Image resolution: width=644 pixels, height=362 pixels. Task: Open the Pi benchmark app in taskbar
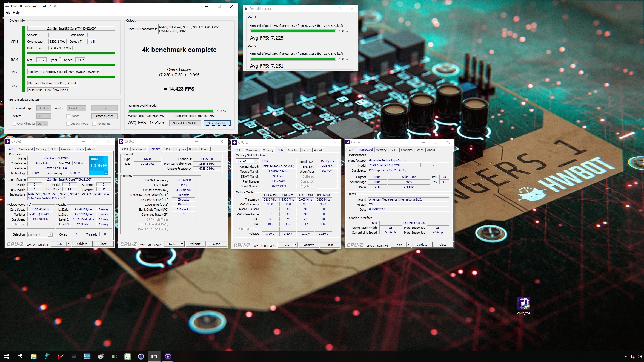(127, 357)
